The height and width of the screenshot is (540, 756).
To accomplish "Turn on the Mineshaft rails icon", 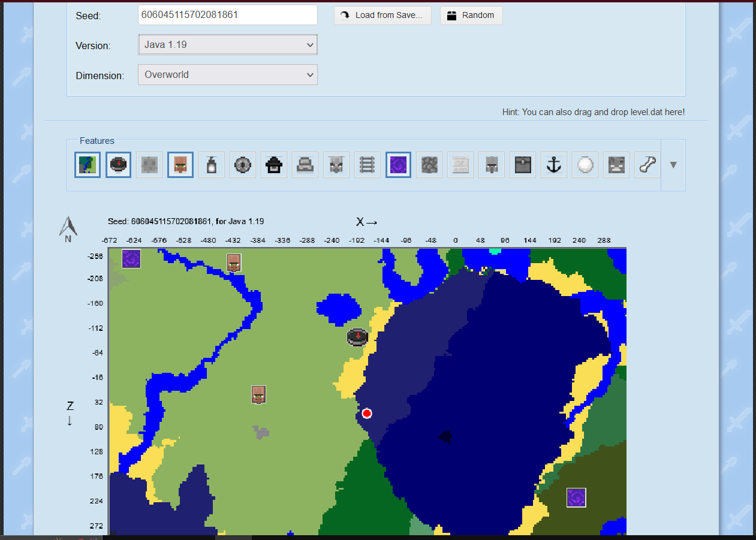I will [368, 165].
